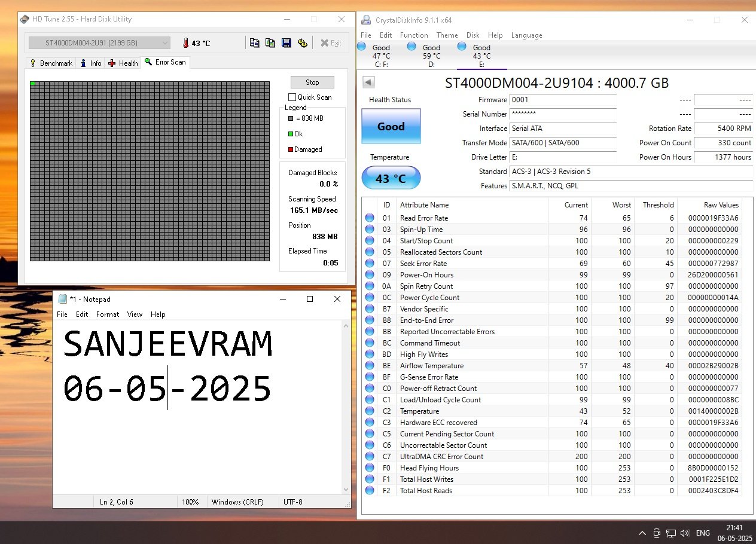
Task: Open CrystalDiskInfo Disk menu
Action: click(473, 35)
